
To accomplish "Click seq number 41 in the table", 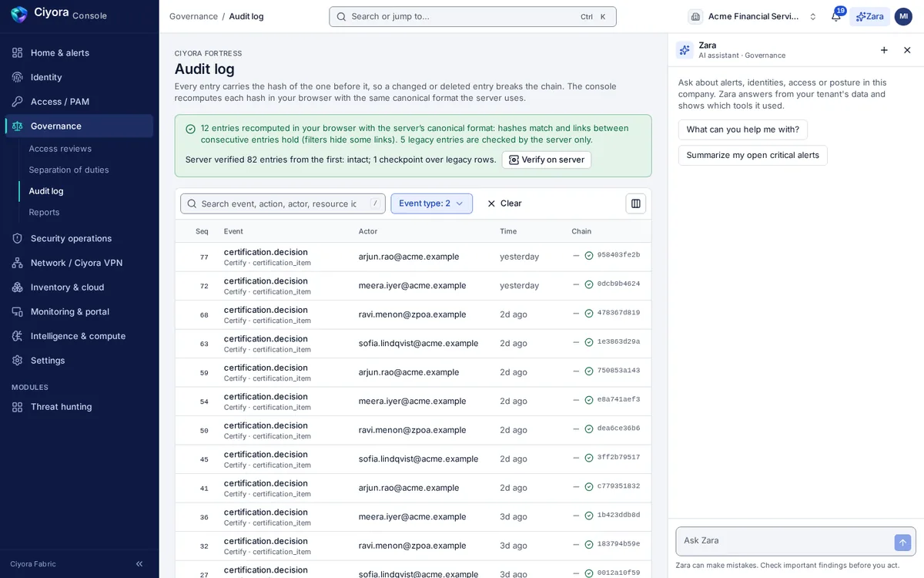I will pos(204,489).
